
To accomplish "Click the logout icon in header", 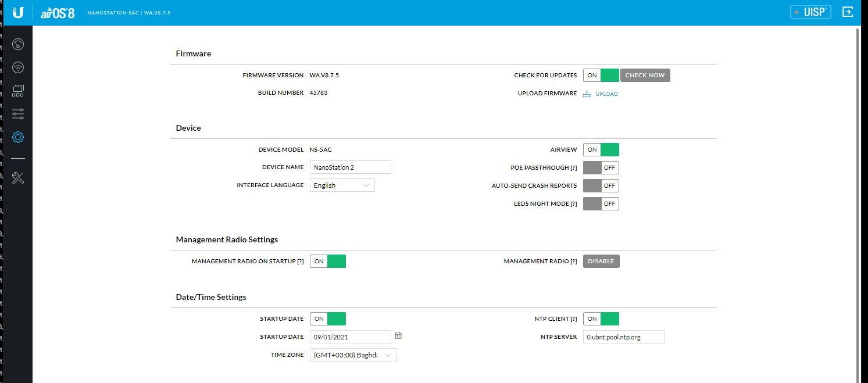I will pos(848,12).
